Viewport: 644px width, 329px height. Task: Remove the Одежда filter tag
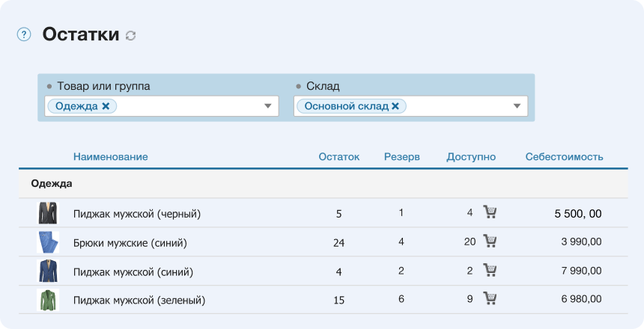[106, 106]
